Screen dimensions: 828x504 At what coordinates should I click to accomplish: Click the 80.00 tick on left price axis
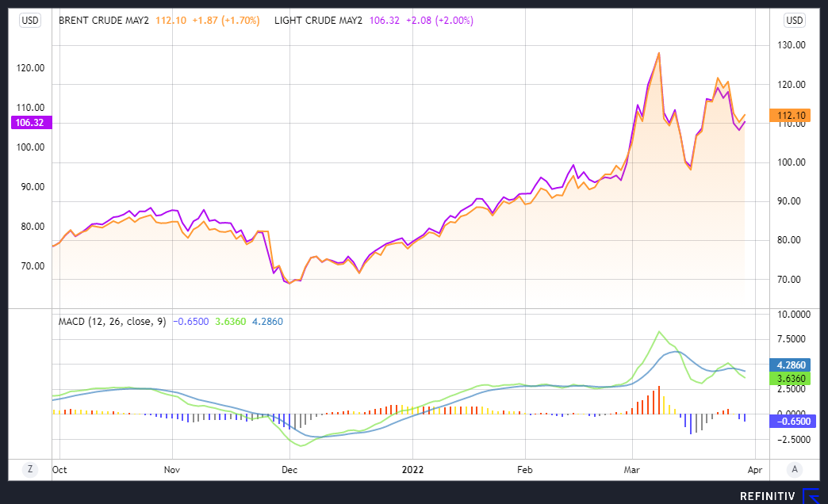click(x=33, y=227)
